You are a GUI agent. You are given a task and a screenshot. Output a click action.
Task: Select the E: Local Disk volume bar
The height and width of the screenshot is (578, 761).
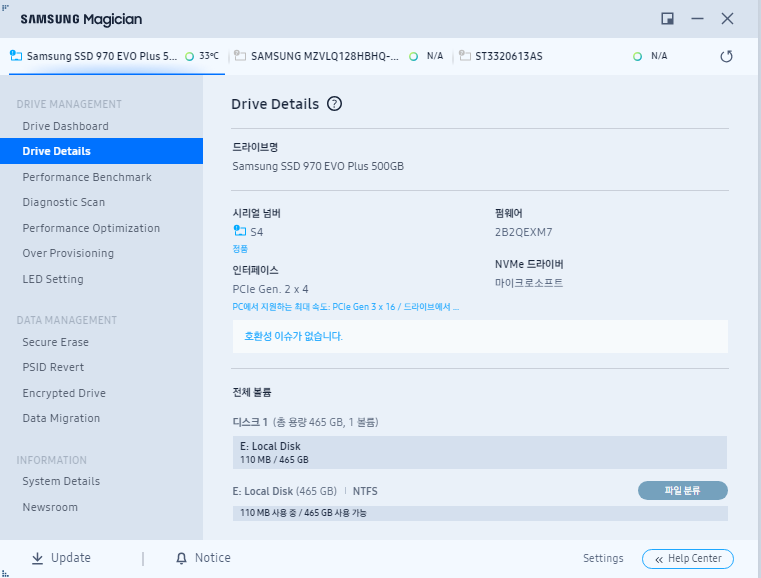click(480, 452)
